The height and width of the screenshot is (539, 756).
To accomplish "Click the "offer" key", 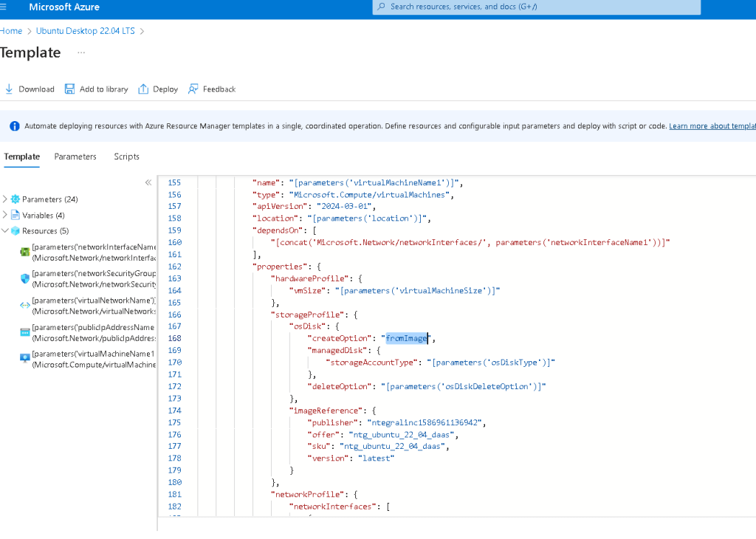I will [x=323, y=435].
